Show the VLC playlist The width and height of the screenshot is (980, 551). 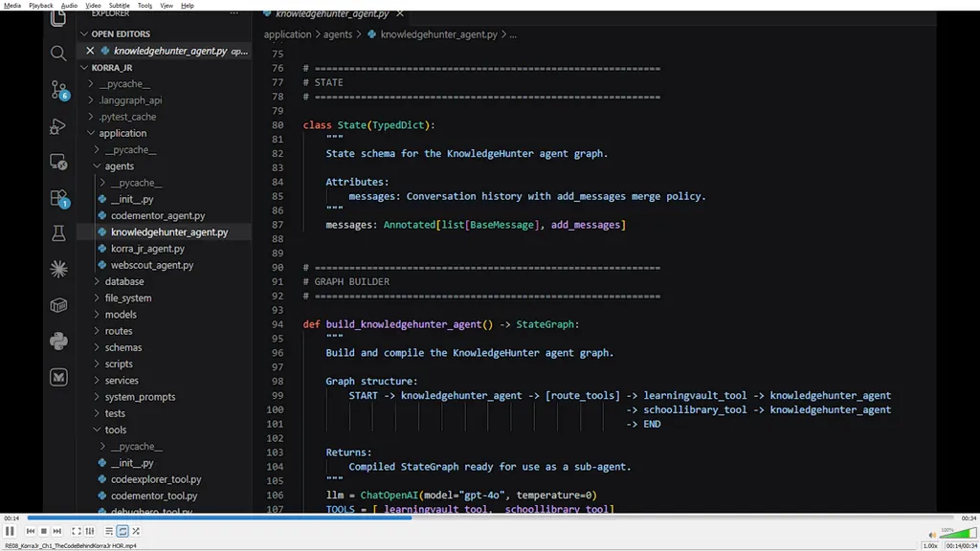109,531
